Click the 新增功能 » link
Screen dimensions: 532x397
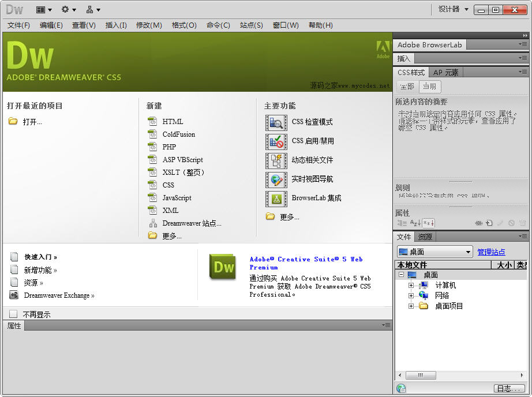(x=40, y=270)
